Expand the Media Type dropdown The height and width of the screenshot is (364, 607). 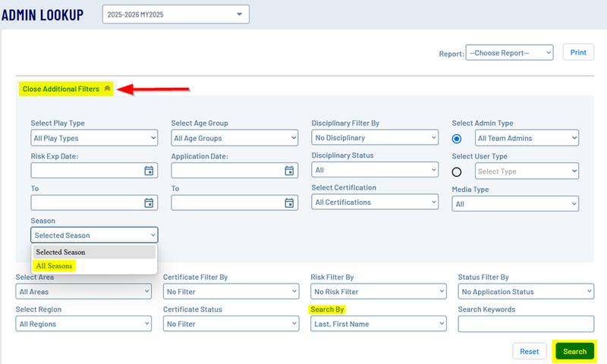click(x=515, y=203)
